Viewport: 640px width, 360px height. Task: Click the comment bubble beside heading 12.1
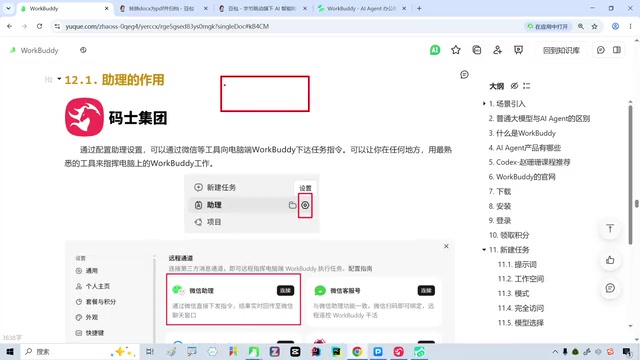pyautogui.click(x=464, y=74)
